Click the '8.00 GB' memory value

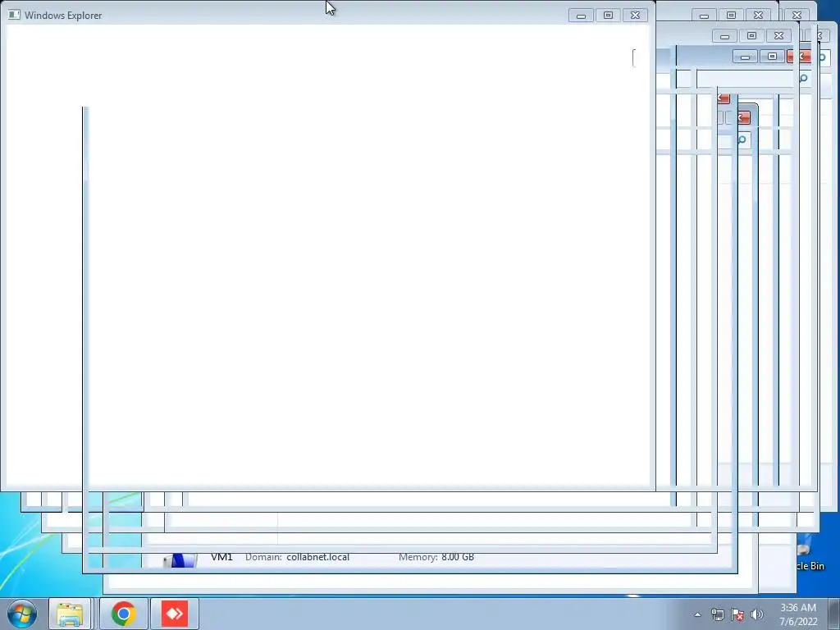(458, 557)
